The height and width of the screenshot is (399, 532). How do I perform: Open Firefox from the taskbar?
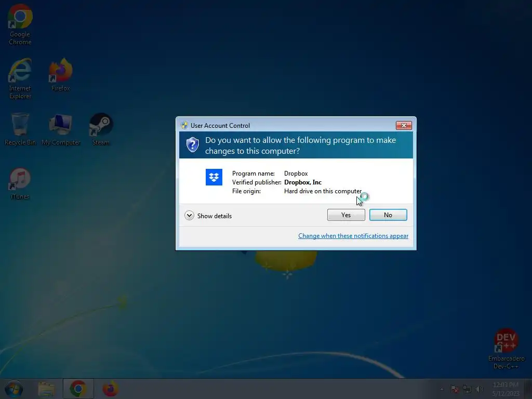click(110, 389)
